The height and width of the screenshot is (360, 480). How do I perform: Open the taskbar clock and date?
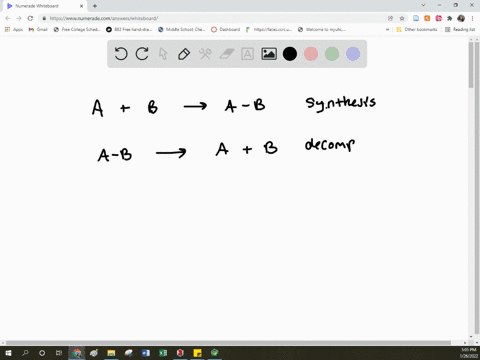(x=468, y=353)
